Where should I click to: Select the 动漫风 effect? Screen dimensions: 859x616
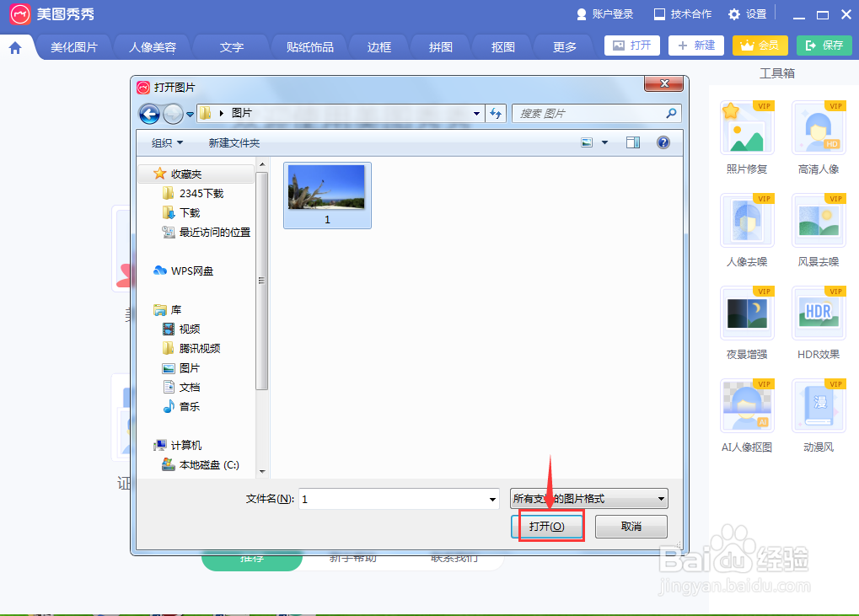point(817,415)
